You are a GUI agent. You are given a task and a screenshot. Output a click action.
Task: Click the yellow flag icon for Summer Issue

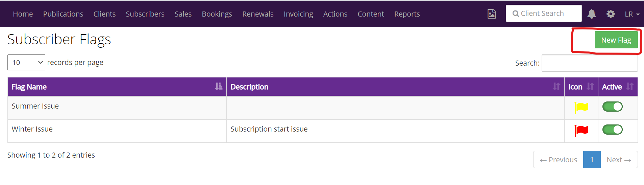coord(581,107)
